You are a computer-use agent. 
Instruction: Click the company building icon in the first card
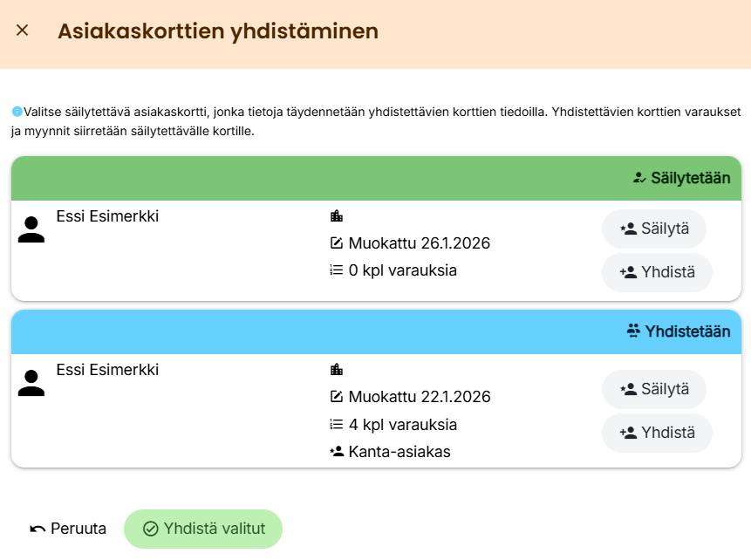pos(337,216)
